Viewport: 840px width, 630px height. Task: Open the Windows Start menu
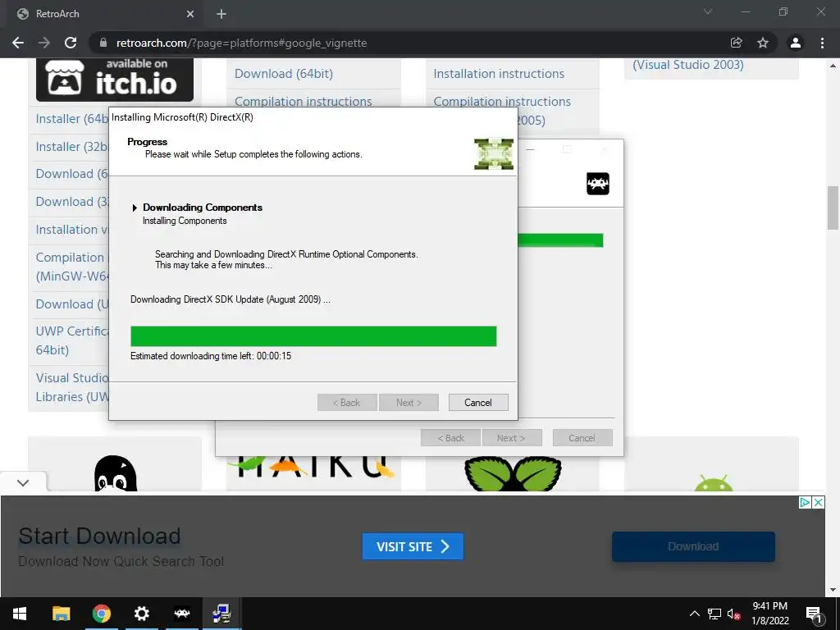point(20,614)
